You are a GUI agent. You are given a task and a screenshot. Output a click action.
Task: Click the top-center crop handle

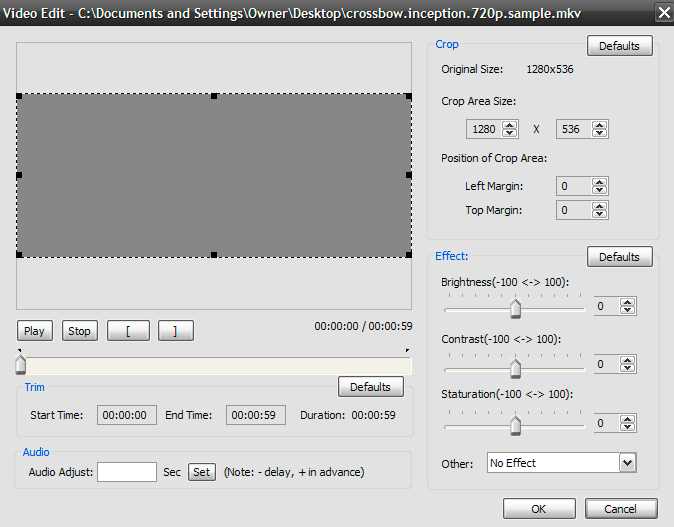(214, 96)
